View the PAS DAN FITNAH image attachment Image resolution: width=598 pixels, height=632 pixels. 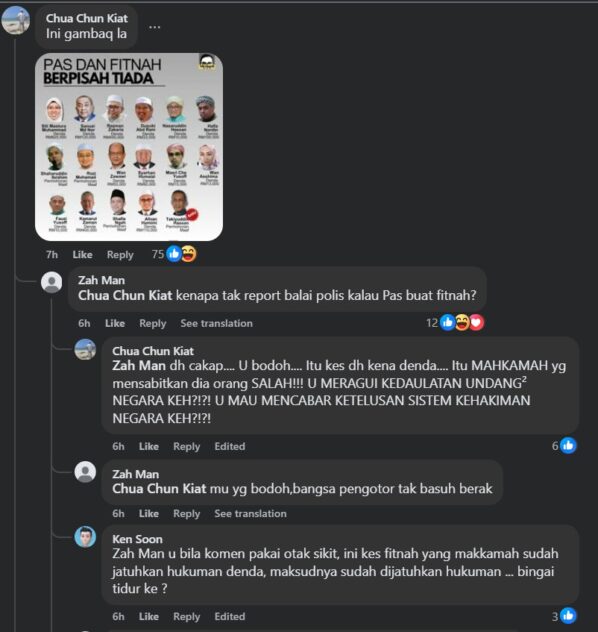tap(129, 147)
